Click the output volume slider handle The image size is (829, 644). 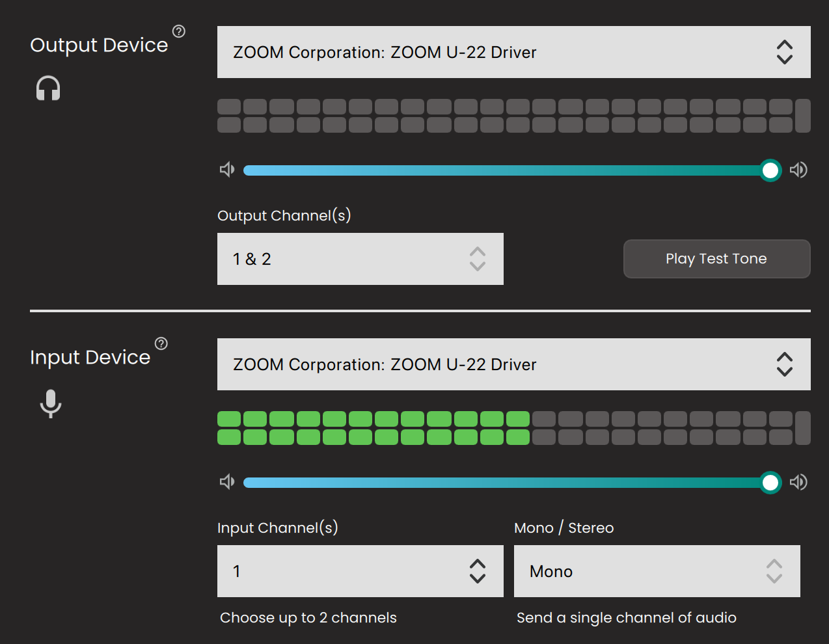pyautogui.click(x=770, y=170)
